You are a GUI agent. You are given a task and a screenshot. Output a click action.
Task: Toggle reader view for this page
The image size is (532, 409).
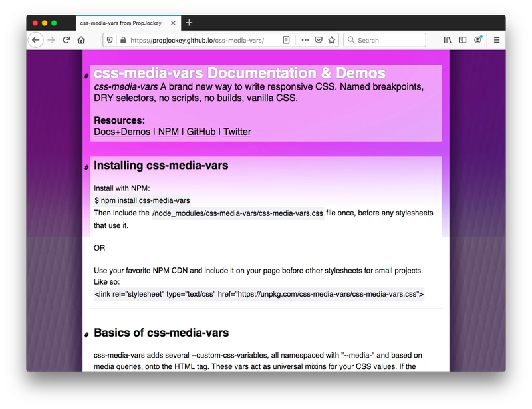(286, 40)
